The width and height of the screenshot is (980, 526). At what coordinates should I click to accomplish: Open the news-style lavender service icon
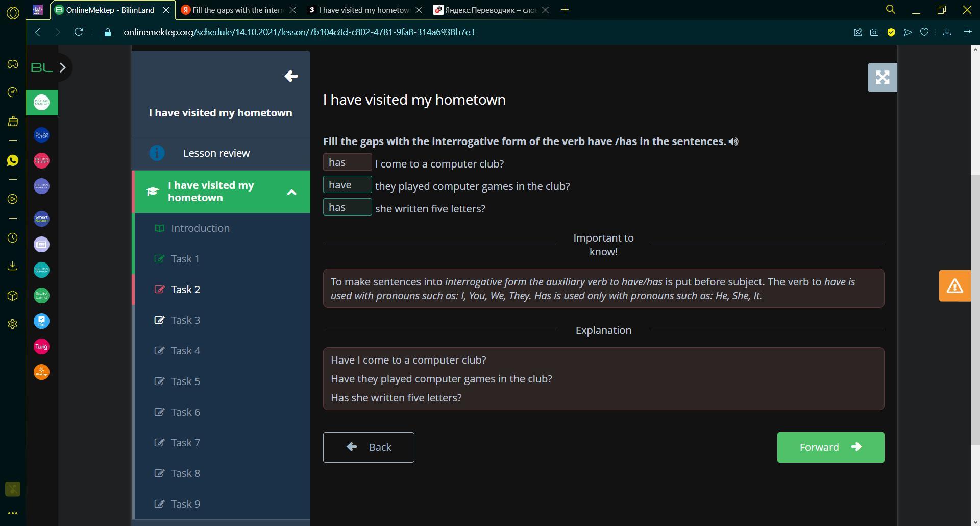tap(42, 245)
